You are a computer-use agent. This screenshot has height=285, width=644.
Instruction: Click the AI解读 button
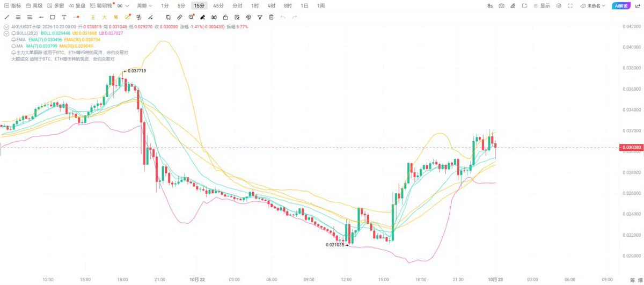point(621,5)
